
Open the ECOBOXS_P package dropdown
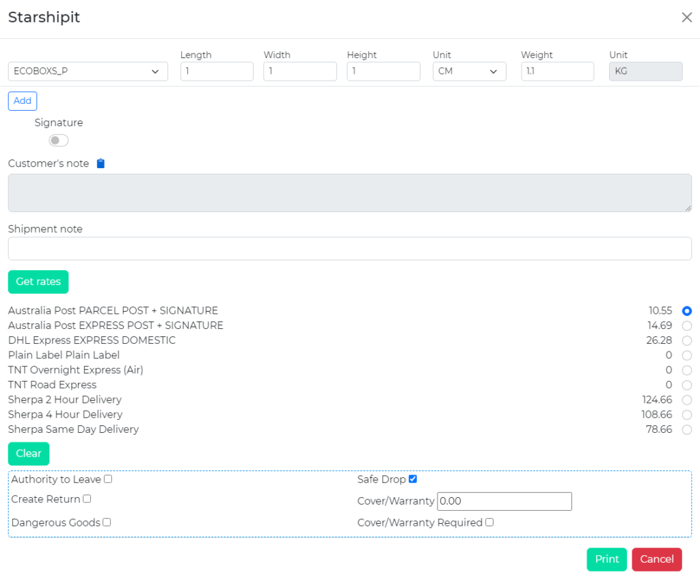pos(87,71)
